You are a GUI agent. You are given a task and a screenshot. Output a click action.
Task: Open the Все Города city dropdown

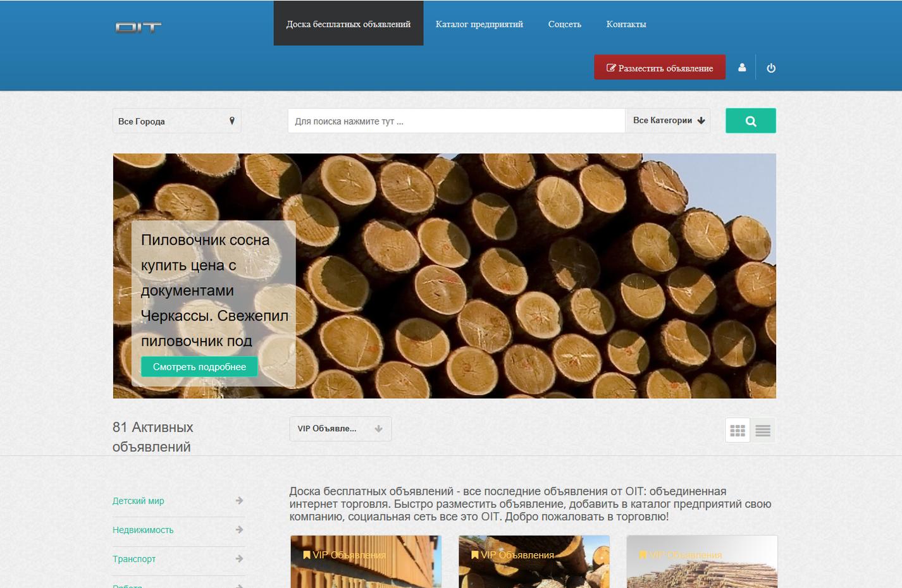click(x=176, y=121)
